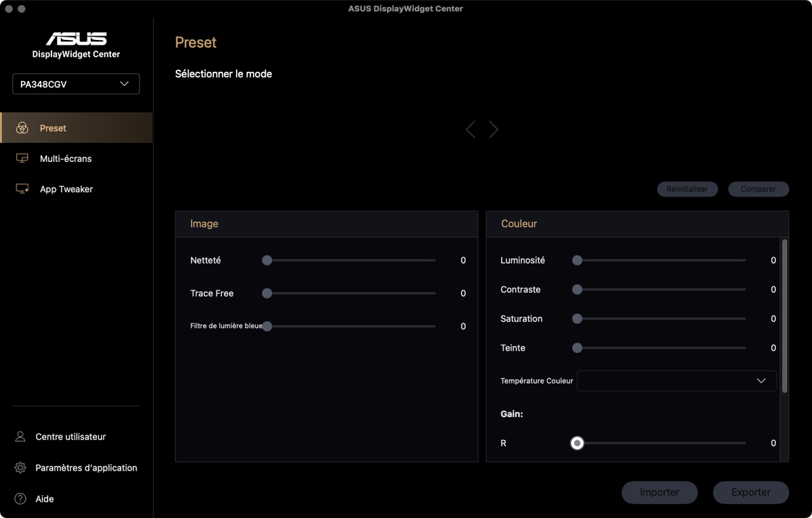Click the Paramètres d'application gear icon
Image resolution: width=812 pixels, height=518 pixels.
(x=20, y=468)
